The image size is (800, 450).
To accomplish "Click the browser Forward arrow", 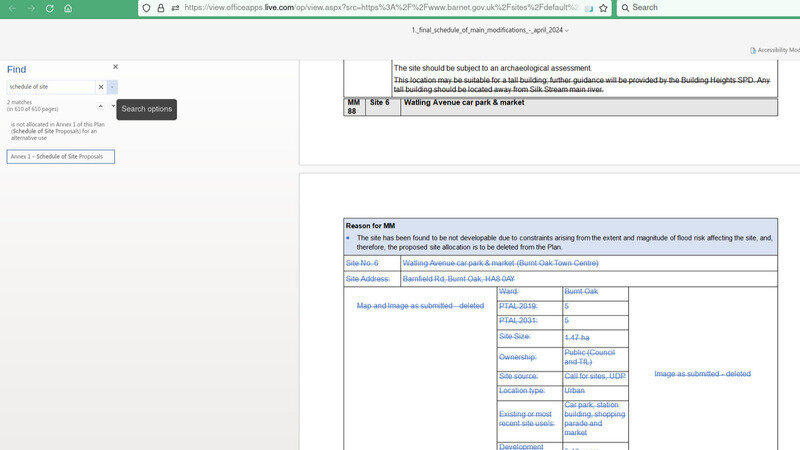I will click(x=29, y=7).
